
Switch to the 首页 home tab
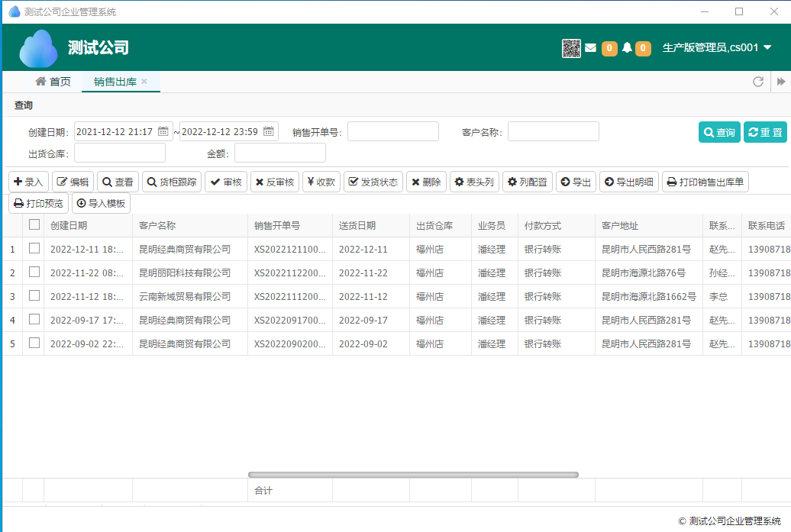coord(53,82)
